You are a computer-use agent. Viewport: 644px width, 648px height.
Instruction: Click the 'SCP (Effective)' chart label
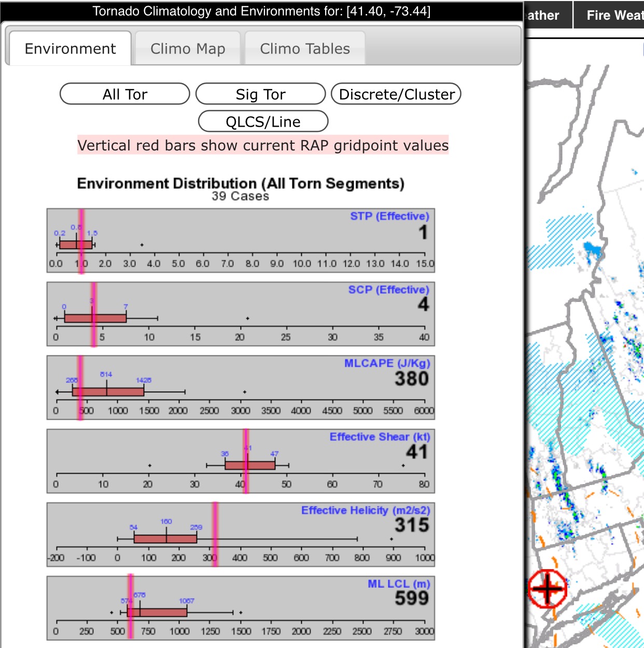(389, 289)
